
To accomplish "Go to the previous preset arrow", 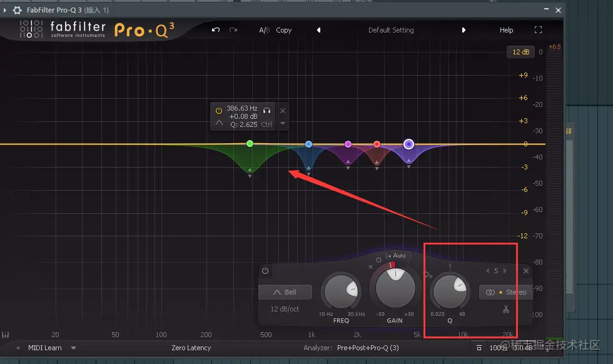I will point(318,30).
